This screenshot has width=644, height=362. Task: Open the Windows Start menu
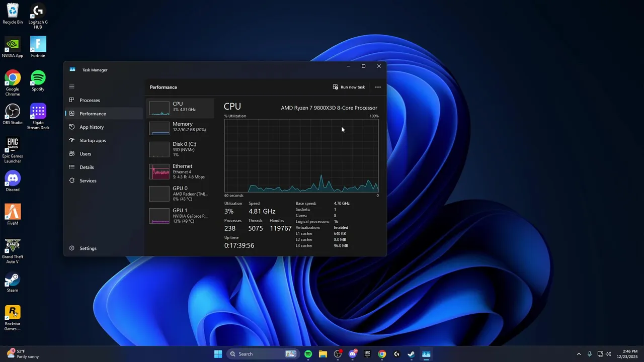coord(218,354)
